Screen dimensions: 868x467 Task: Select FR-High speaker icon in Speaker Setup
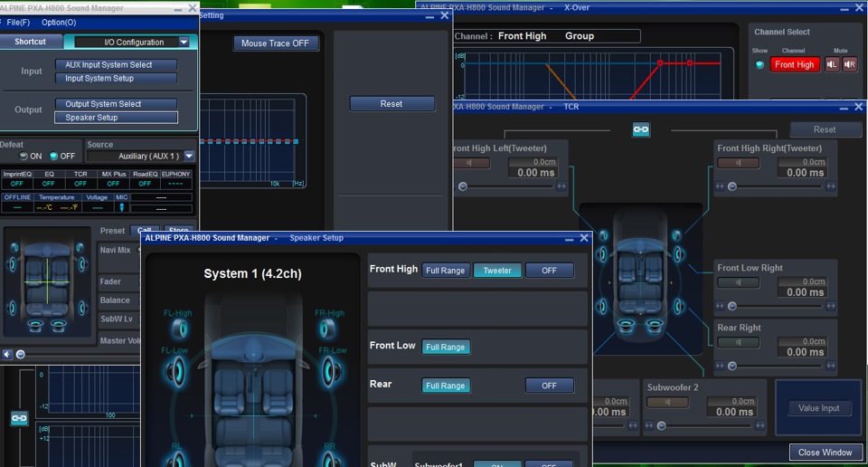327,329
